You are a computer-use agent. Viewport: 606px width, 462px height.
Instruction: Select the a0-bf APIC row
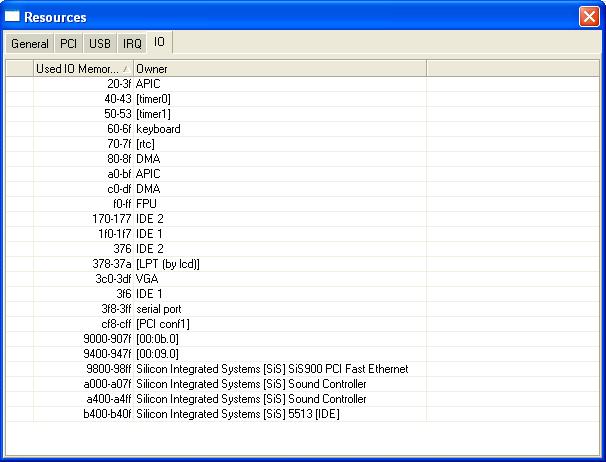click(303, 174)
